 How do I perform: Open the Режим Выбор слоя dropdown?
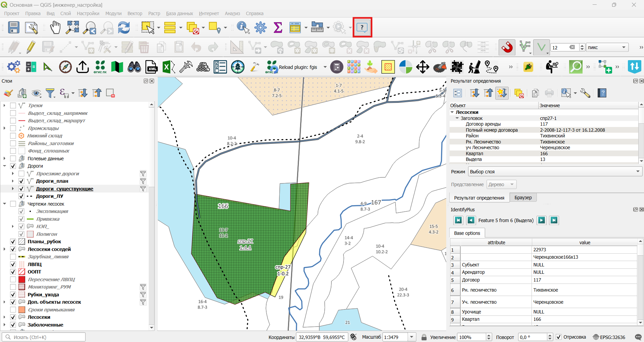point(555,172)
